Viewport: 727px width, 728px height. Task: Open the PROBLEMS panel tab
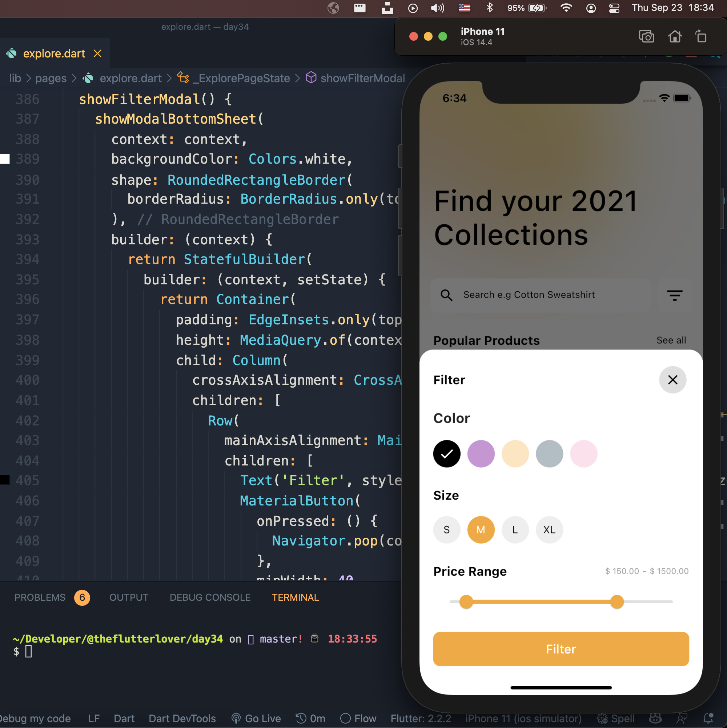40,597
